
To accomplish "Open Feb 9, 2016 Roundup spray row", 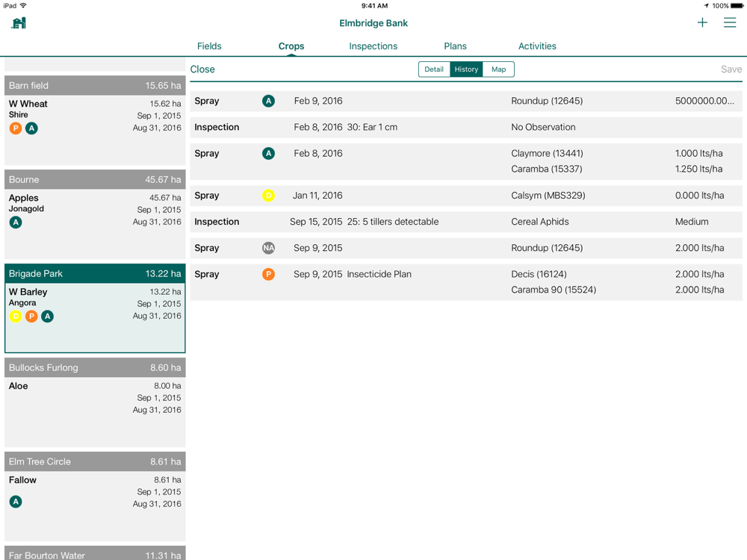I will (x=466, y=101).
